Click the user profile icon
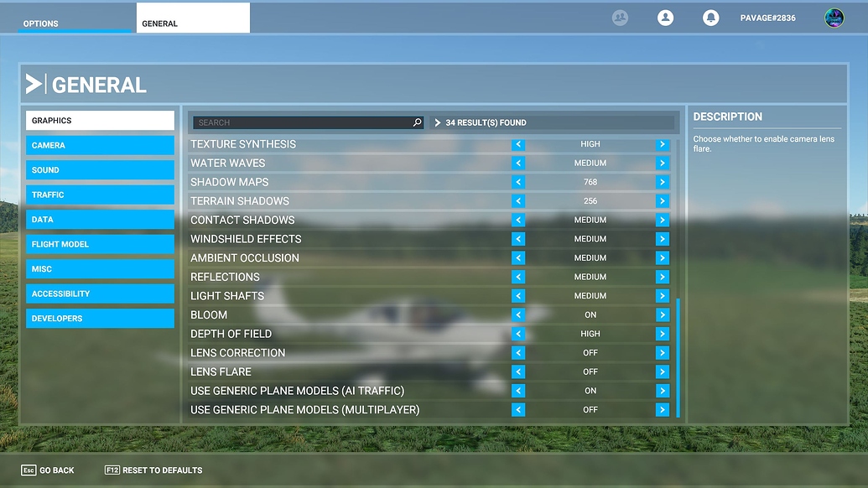The image size is (868, 488). (665, 17)
